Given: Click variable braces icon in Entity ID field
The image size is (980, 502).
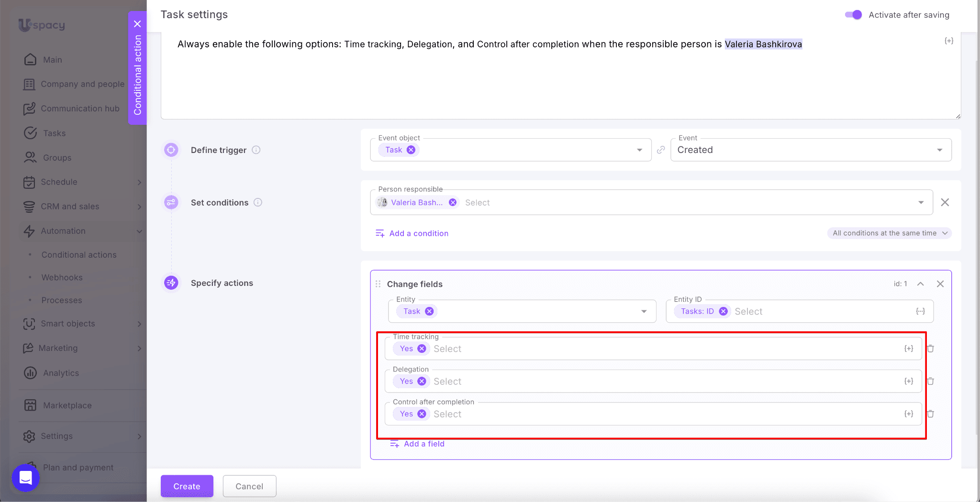Looking at the screenshot, I should (920, 311).
